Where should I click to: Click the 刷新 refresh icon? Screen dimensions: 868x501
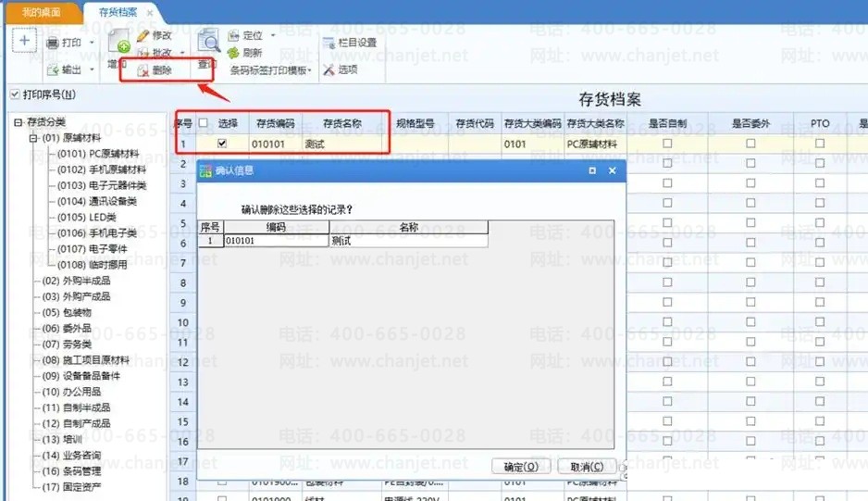(233, 53)
